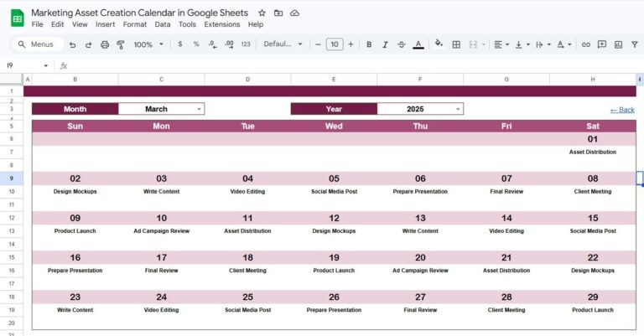
Task: Increase decimal places icon
Action: pyautogui.click(x=229, y=44)
